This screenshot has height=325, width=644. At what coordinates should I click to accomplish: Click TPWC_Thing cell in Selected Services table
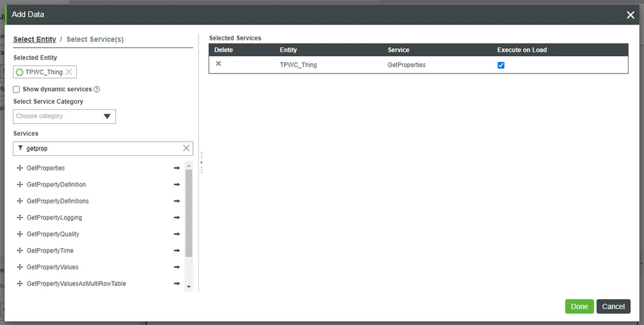click(298, 65)
